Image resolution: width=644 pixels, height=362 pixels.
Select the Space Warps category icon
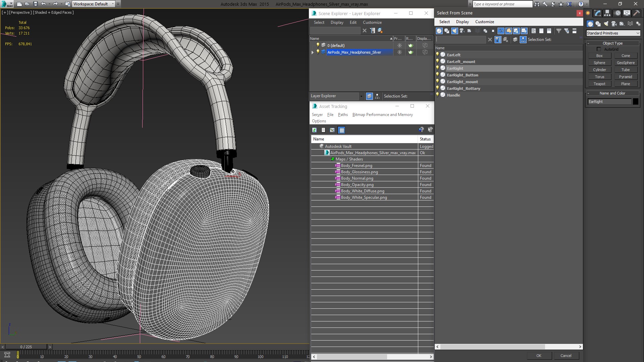(630, 24)
